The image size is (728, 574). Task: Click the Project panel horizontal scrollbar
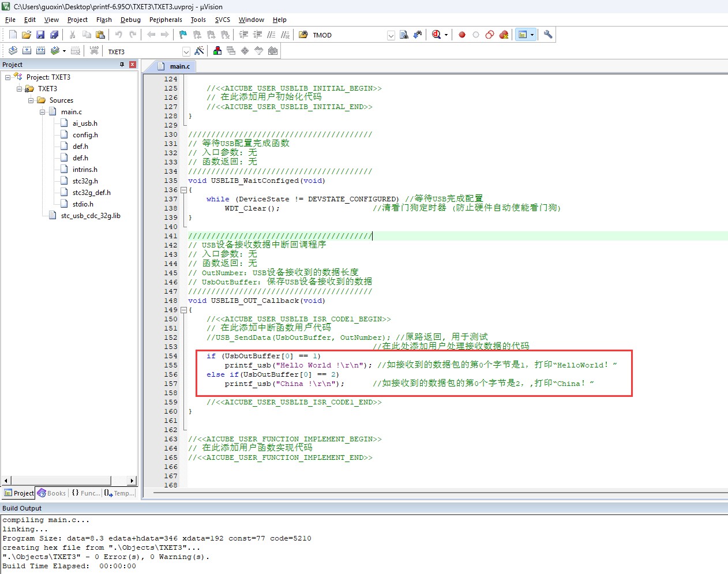(x=69, y=481)
